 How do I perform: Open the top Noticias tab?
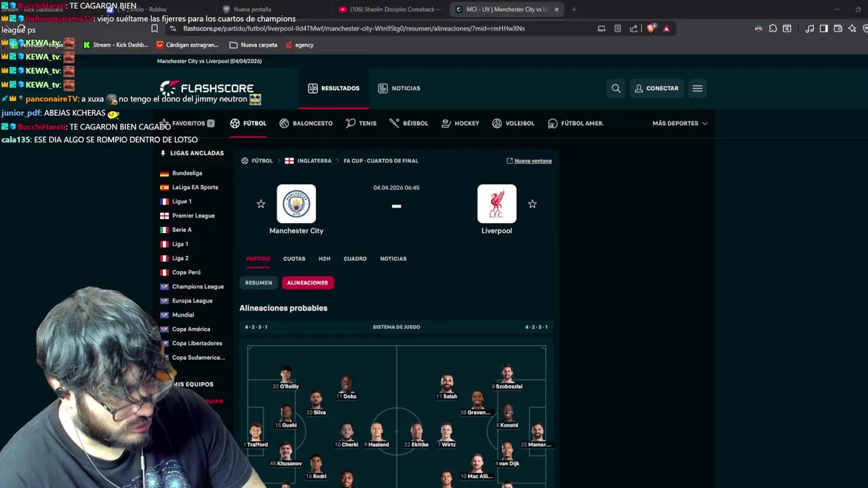coord(399,88)
